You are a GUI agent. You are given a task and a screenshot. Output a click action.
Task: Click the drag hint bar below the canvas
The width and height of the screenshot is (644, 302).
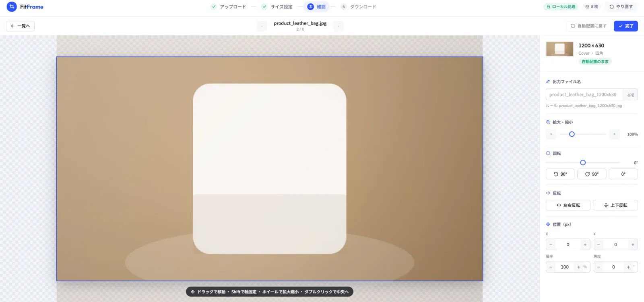270,292
